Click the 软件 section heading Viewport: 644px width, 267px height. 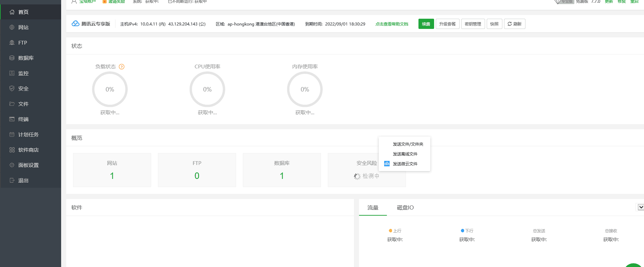[x=77, y=207]
